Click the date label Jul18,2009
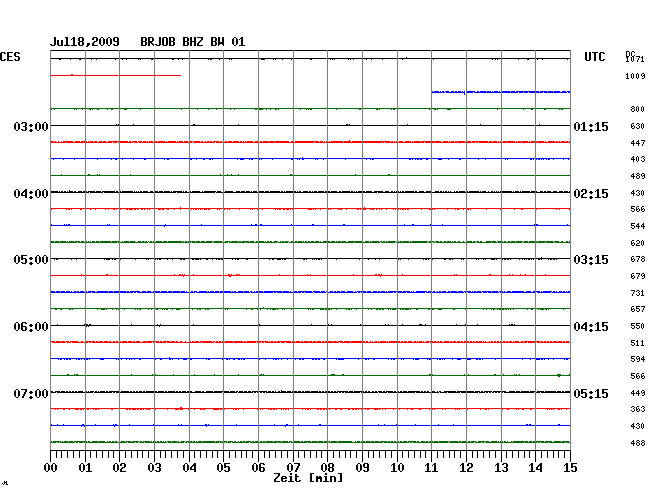The width and height of the screenshot is (650, 494). point(85,42)
